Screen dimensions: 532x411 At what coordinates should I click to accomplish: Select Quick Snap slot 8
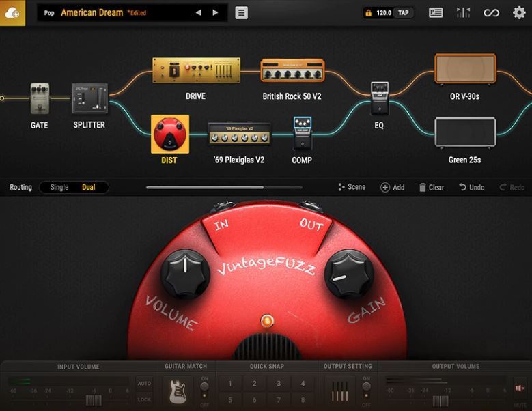303,400
